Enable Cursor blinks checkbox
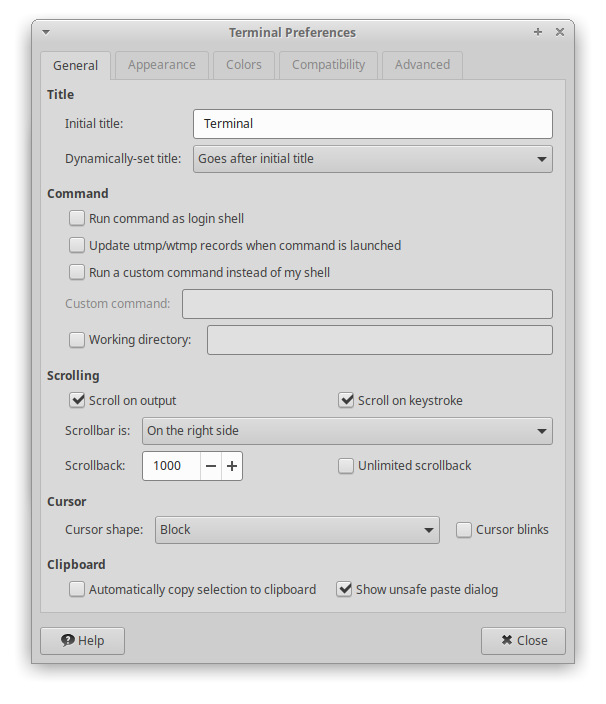Screen dimensions: 606x704 (464, 530)
